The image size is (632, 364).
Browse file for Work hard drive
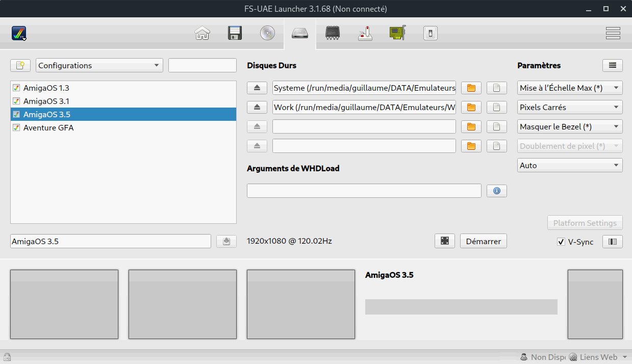tap(497, 107)
